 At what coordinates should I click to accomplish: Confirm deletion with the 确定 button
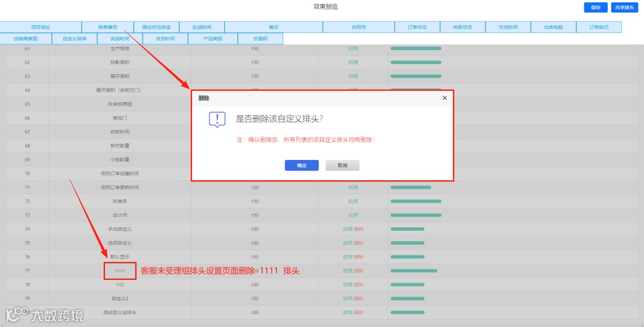302,165
